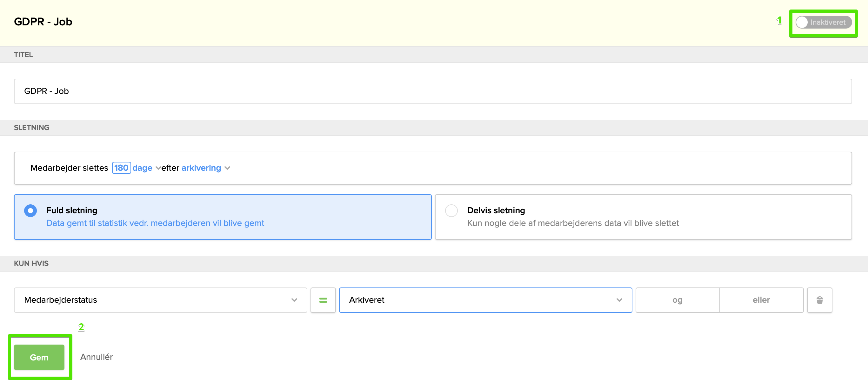
Task: Click the Annullér cancel link
Action: pyautogui.click(x=97, y=357)
